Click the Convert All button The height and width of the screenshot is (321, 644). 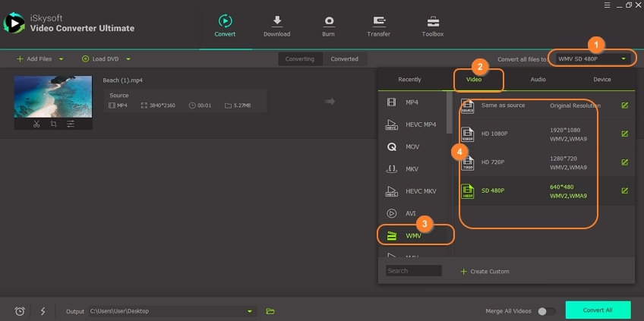[x=598, y=310]
